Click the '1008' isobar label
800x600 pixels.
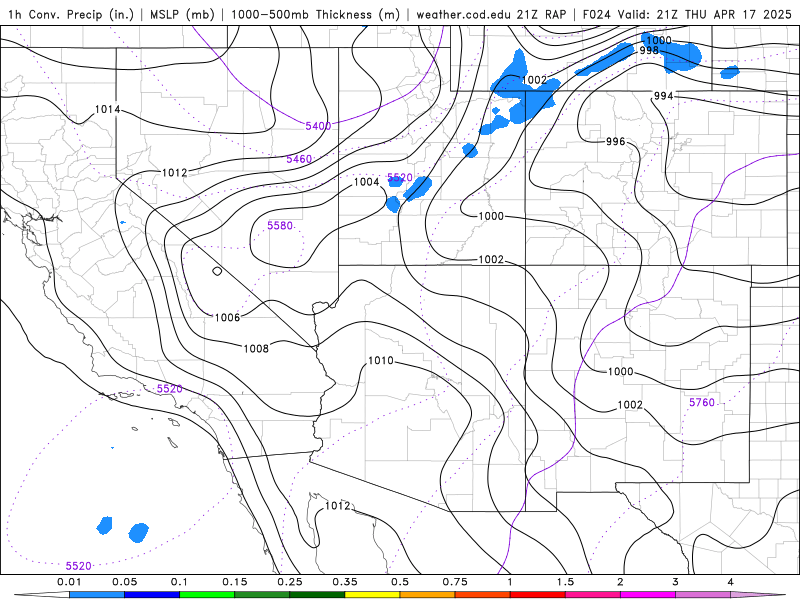[x=256, y=348]
